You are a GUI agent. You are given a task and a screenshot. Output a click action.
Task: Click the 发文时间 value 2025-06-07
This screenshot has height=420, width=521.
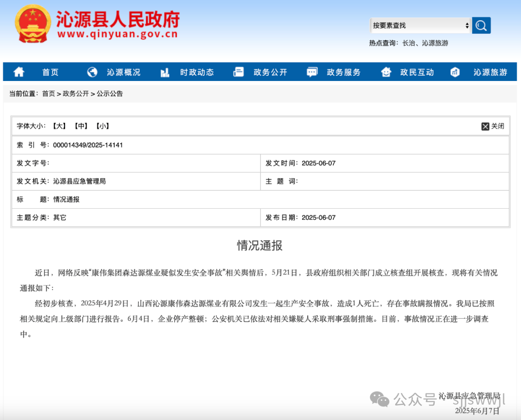[x=319, y=163]
